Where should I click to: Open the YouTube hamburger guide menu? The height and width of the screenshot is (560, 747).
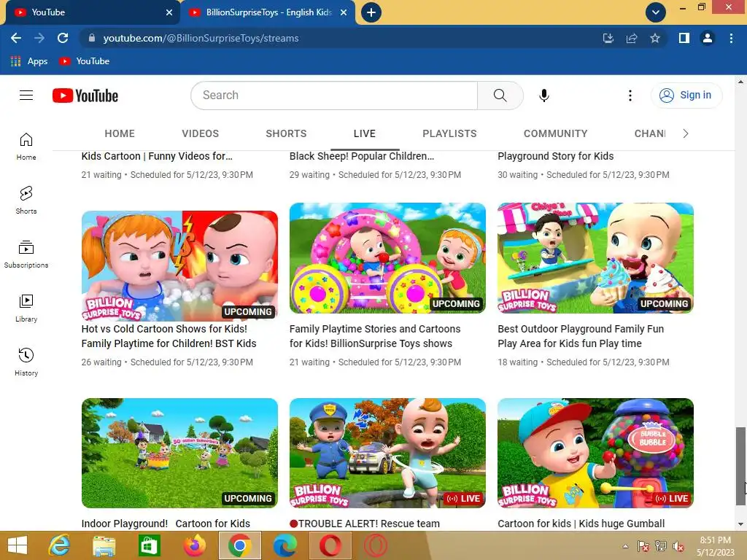coord(26,96)
